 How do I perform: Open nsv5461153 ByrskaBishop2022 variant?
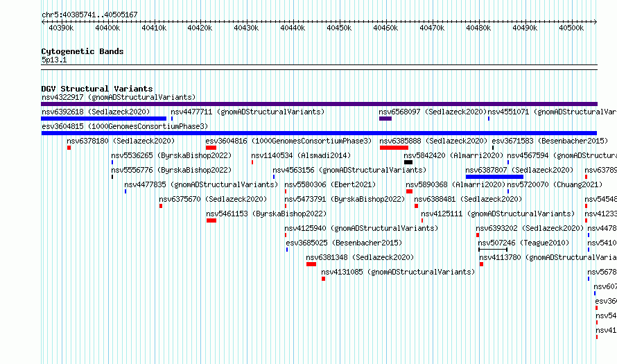coord(266,214)
